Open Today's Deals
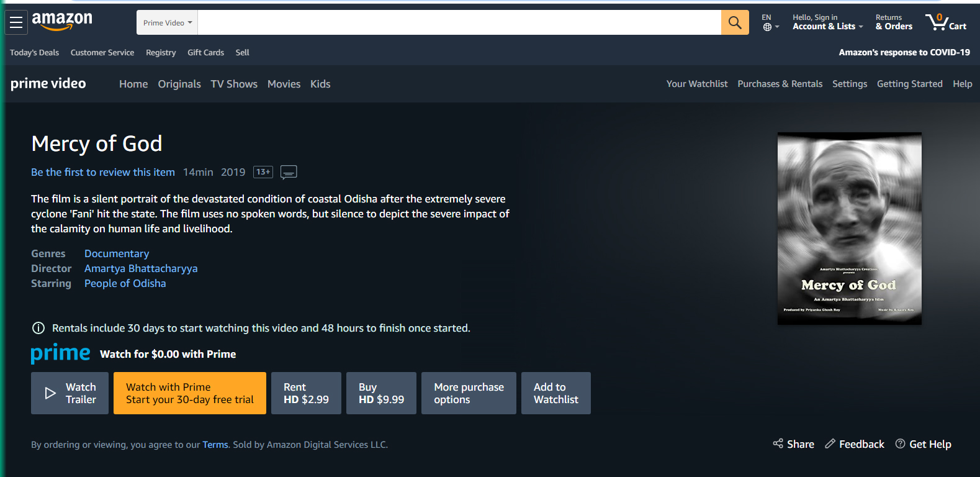The height and width of the screenshot is (477, 980). 34,53
